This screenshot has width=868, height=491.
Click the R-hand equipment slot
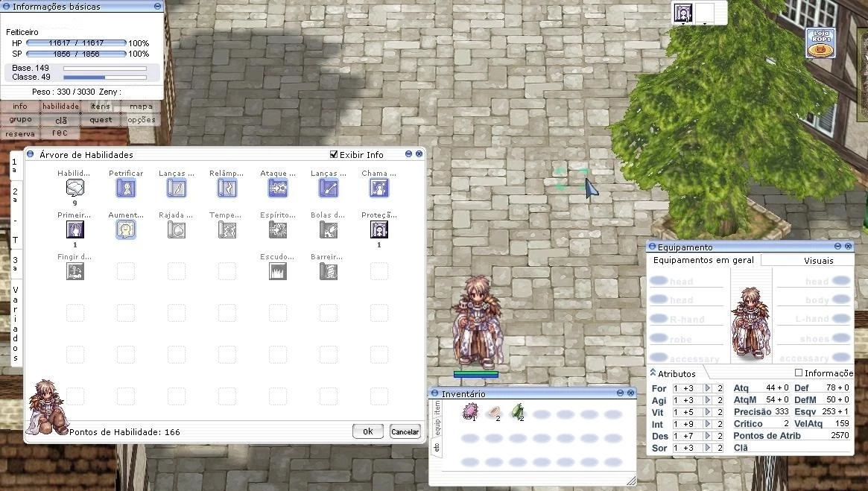pyautogui.click(x=686, y=320)
